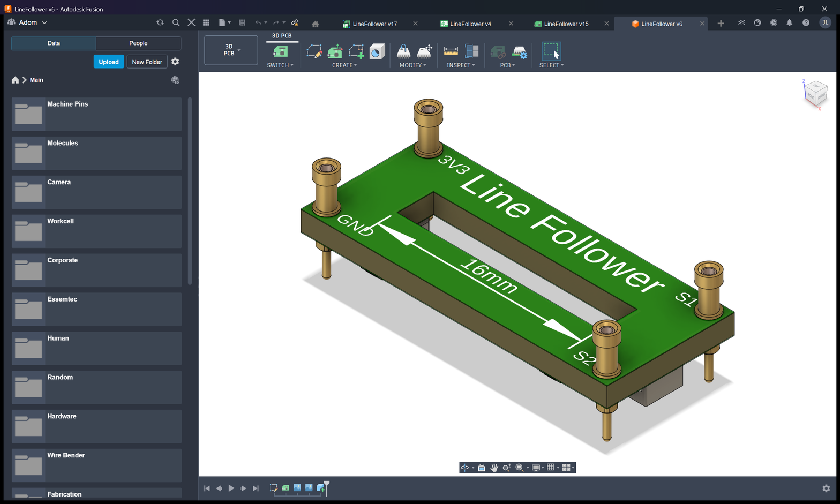Open the File menu dropdown
The height and width of the screenshot is (504, 840).
pos(225,22)
